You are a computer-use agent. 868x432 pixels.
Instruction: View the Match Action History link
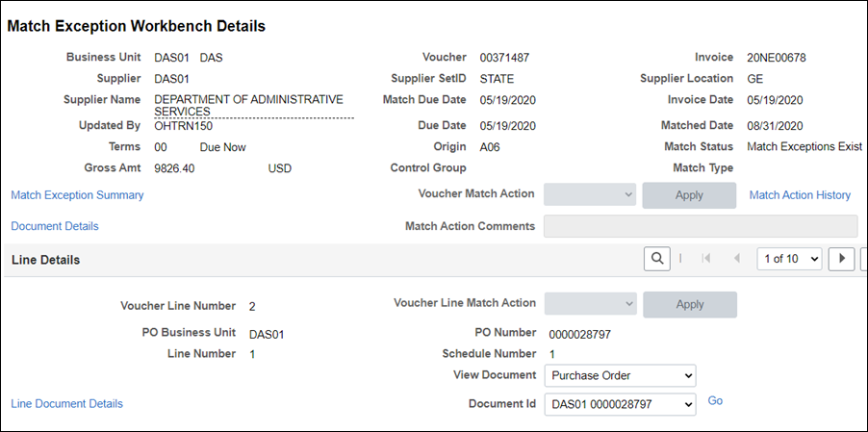tap(800, 194)
